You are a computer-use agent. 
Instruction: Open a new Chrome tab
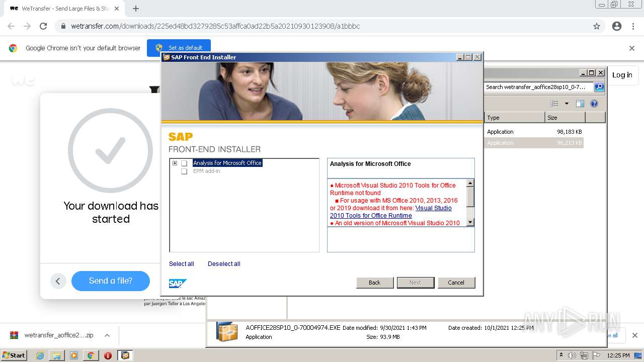tap(136, 9)
